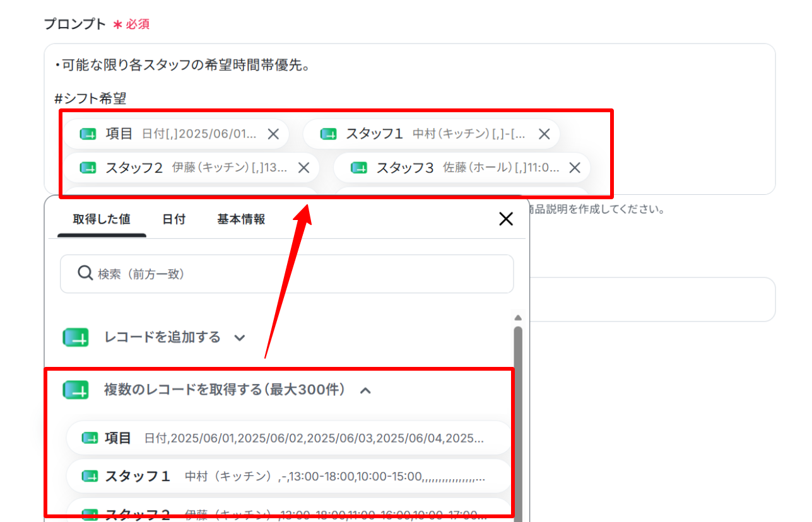Viewport: 812px width, 522px height.
Task: Switch to the 取得した値 tab
Action: click(x=102, y=219)
